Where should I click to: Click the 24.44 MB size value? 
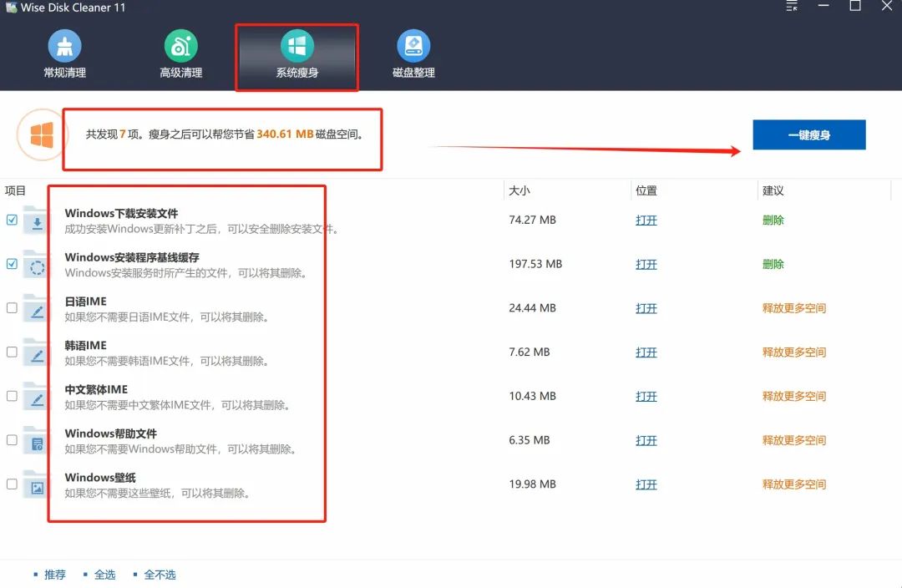[532, 308]
